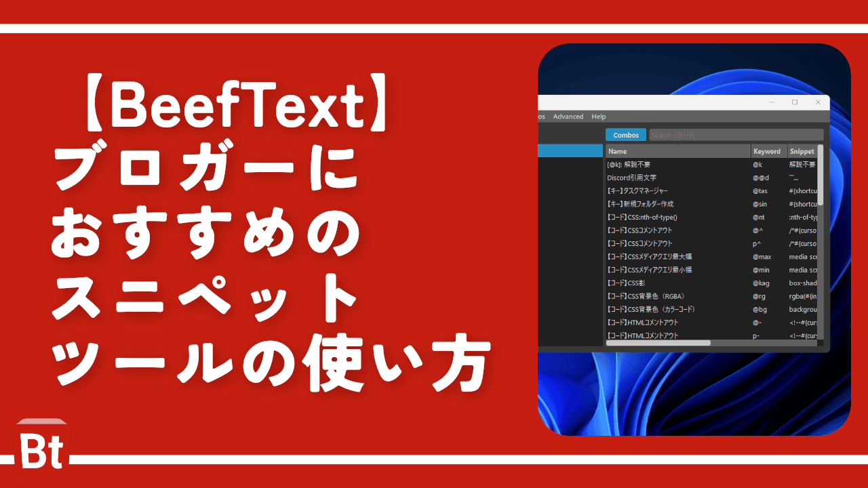This screenshot has height=488, width=868.
Task: Select the highlighted blue group in left panel
Action: tap(570, 151)
